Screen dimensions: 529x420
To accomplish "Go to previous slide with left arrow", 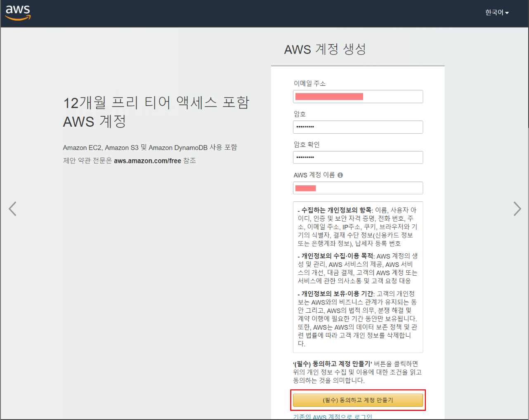I will pos(13,209).
